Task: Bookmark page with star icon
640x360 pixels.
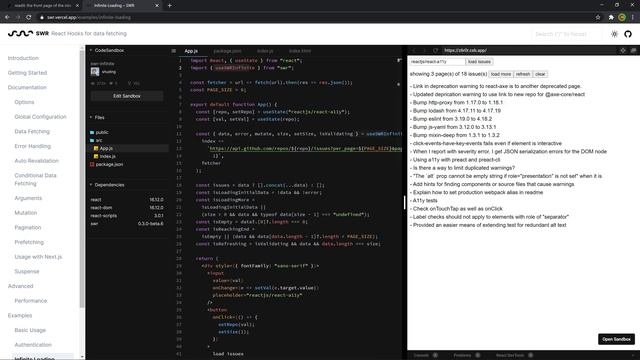Action: pyautogui.click(x=598, y=17)
